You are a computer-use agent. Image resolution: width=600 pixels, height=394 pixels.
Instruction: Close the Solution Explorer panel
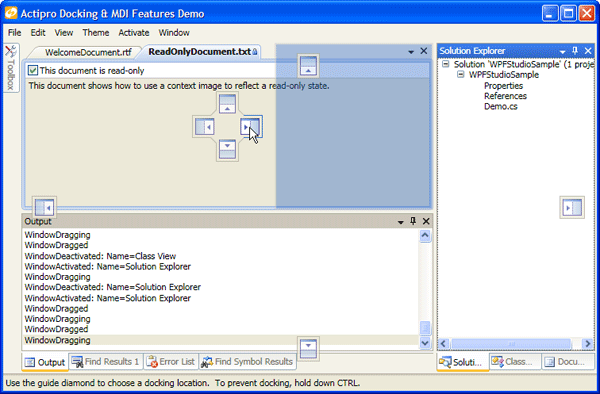588,50
